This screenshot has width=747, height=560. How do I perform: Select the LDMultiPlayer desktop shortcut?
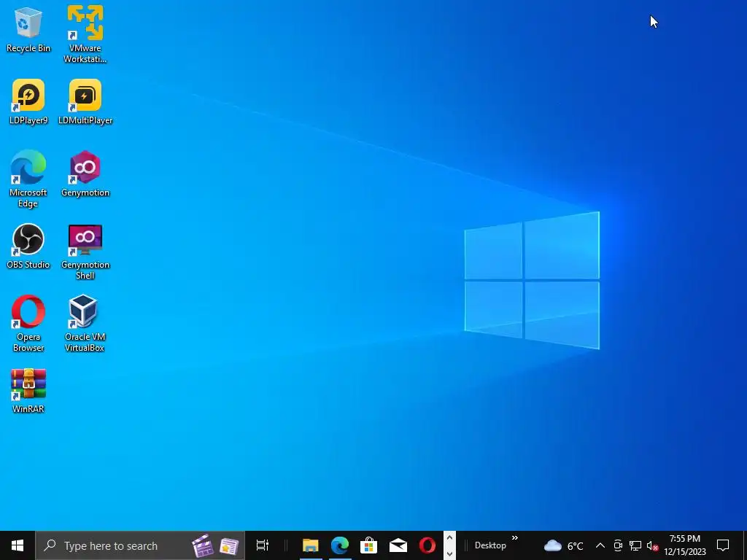point(85,102)
